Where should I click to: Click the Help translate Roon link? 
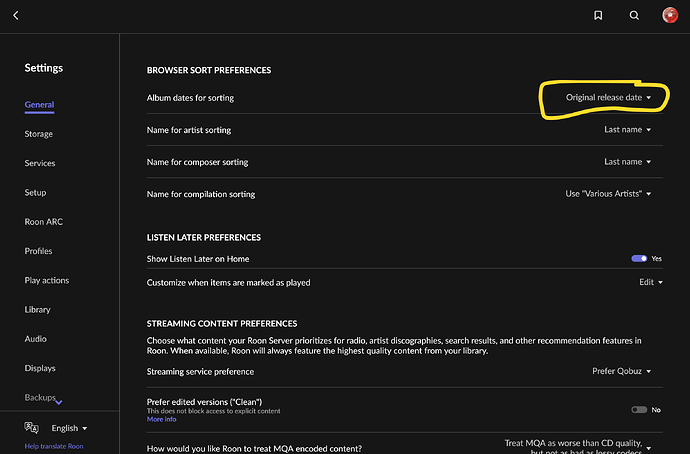[54, 446]
